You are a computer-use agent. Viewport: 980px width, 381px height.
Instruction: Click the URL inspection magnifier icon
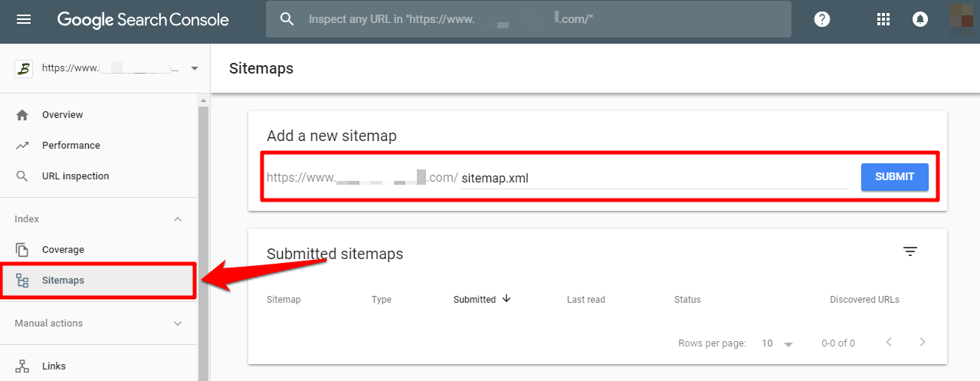tap(22, 176)
